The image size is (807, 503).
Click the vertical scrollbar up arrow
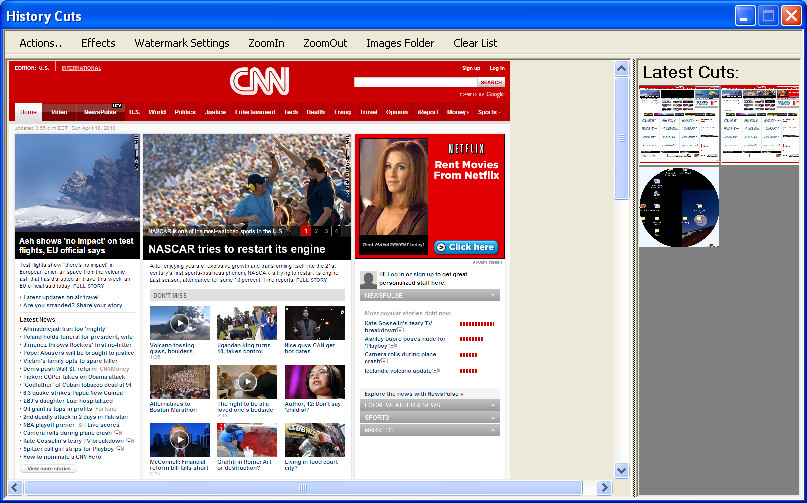coord(622,68)
